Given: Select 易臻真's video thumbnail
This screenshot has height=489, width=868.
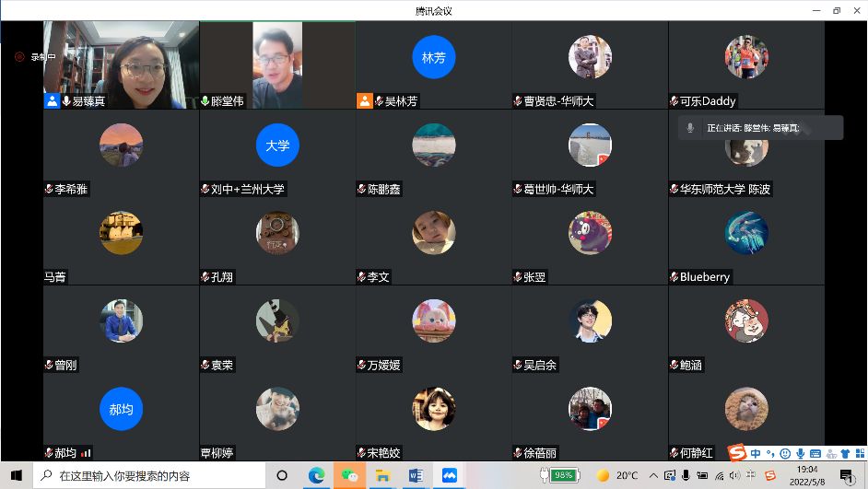Looking at the screenshot, I should [121, 64].
